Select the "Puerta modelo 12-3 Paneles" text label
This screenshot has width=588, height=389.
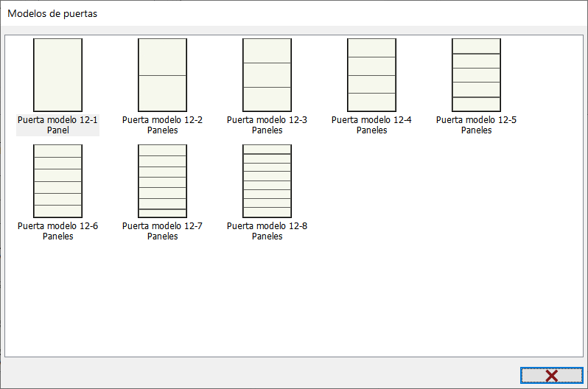pos(267,125)
